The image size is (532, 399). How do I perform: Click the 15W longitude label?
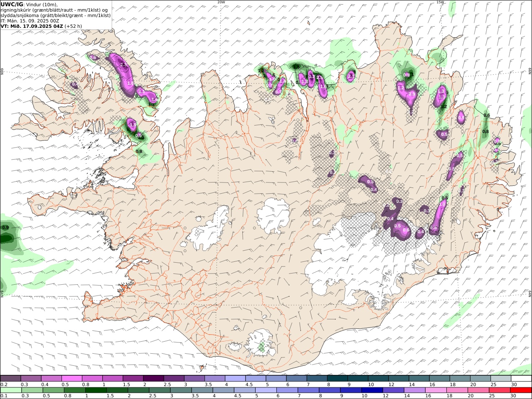[440, 2]
